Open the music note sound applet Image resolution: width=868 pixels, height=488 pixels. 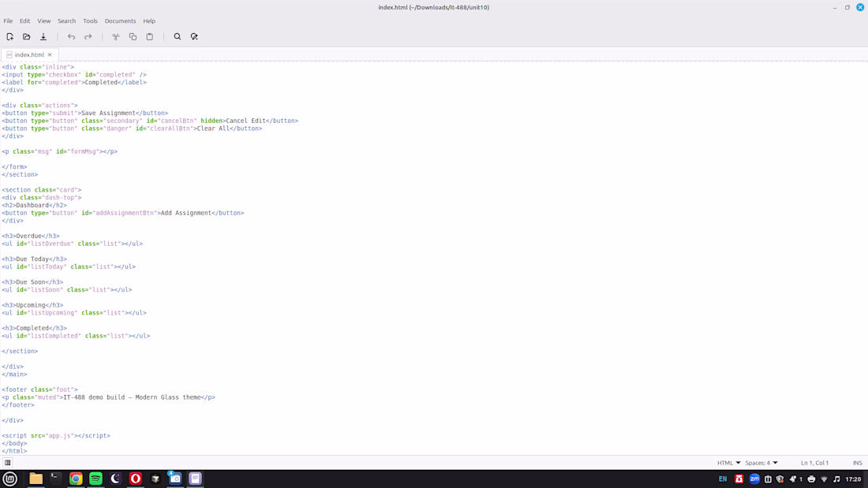pos(836,479)
